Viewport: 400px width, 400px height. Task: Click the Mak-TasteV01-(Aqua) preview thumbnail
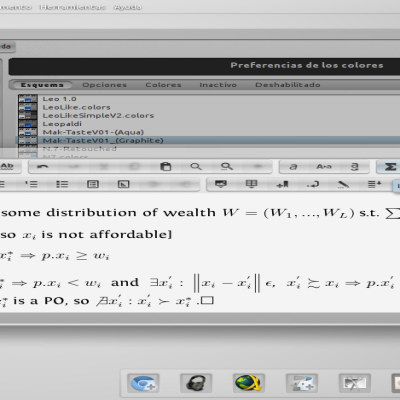point(28,132)
